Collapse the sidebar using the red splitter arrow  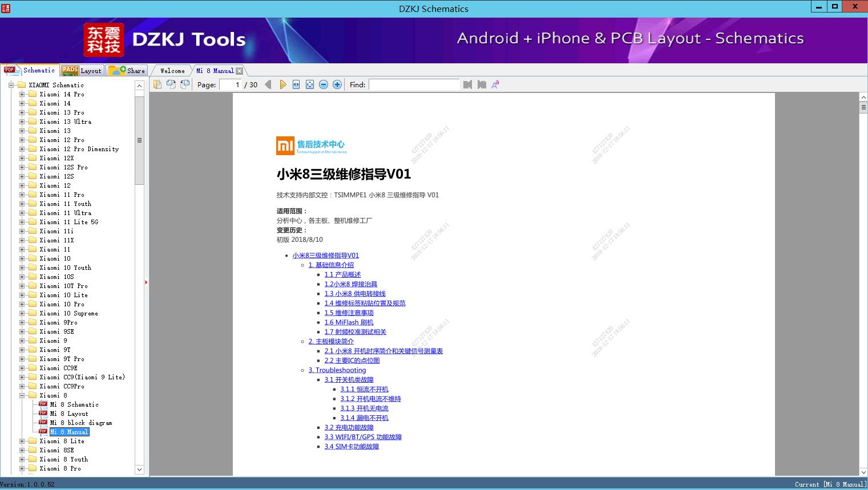[x=146, y=282]
